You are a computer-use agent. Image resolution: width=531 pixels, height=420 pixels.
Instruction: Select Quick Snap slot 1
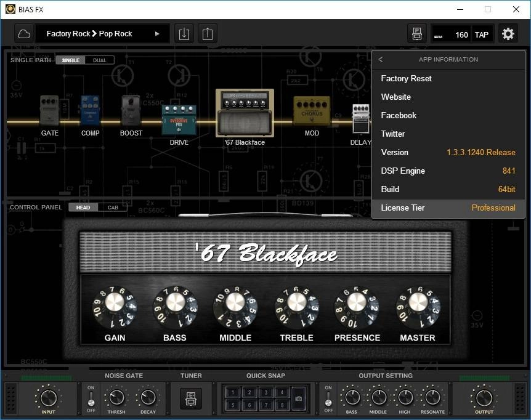coord(233,392)
